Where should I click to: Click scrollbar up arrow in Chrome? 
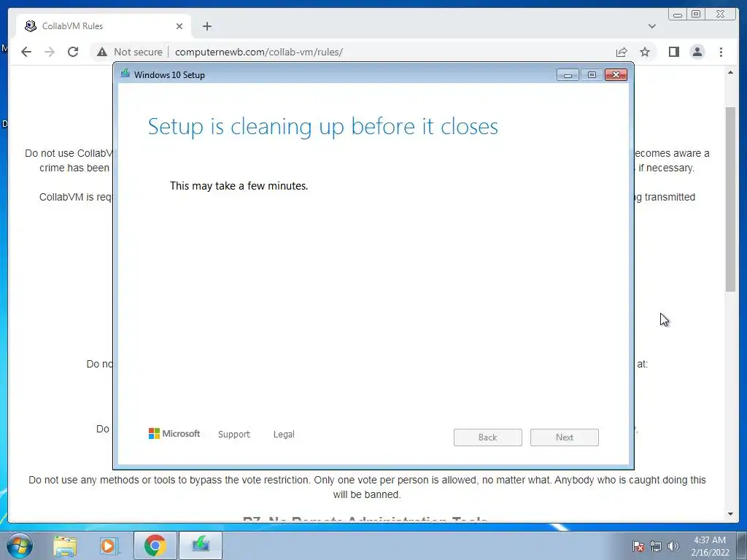[730, 72]
